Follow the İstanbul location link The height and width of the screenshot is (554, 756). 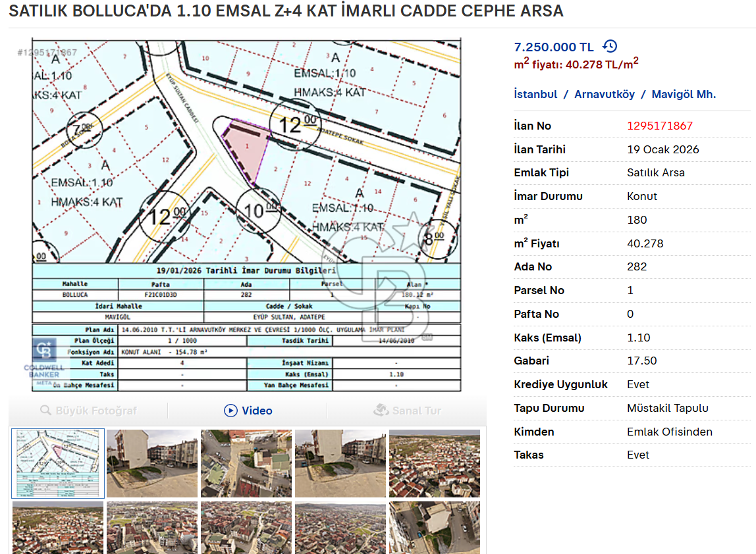[535, 94]
